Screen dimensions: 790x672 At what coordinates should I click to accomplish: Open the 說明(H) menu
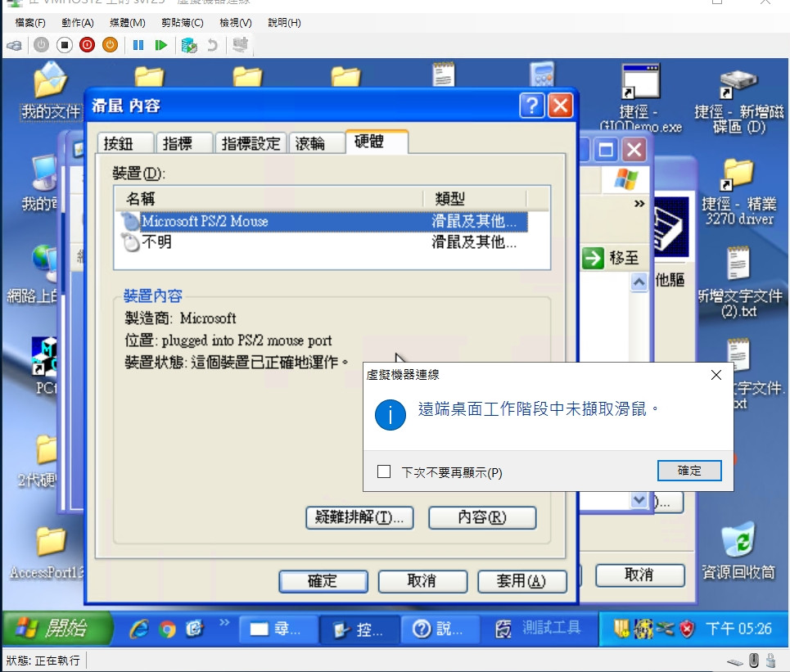click(285, 23)
